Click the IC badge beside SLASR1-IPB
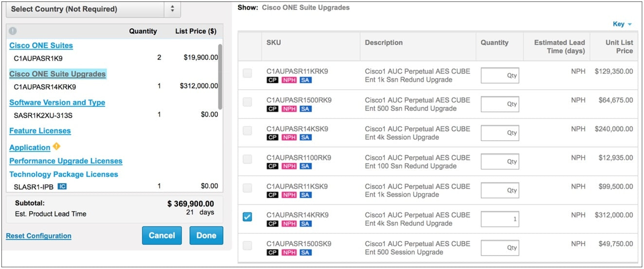 click(62, 186)
